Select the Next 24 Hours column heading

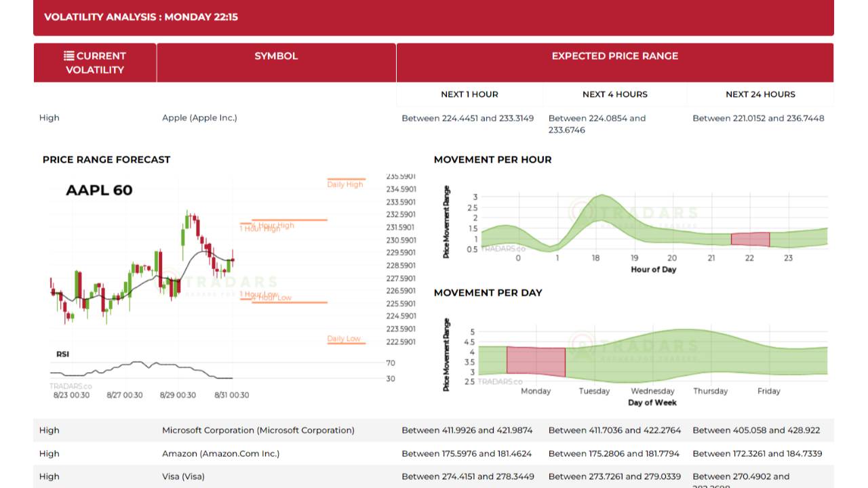(x=760, y=94)
